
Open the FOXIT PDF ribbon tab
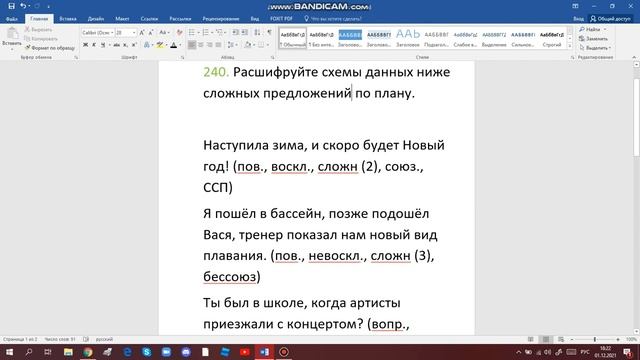[281, 19]
